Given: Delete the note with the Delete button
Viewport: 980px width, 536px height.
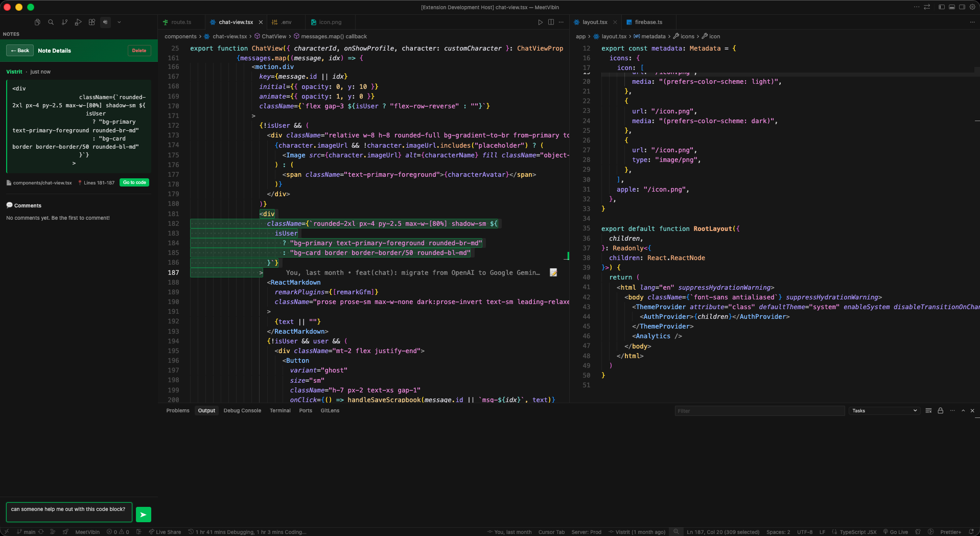Looking at the screenshot, I should click(139, 50).
